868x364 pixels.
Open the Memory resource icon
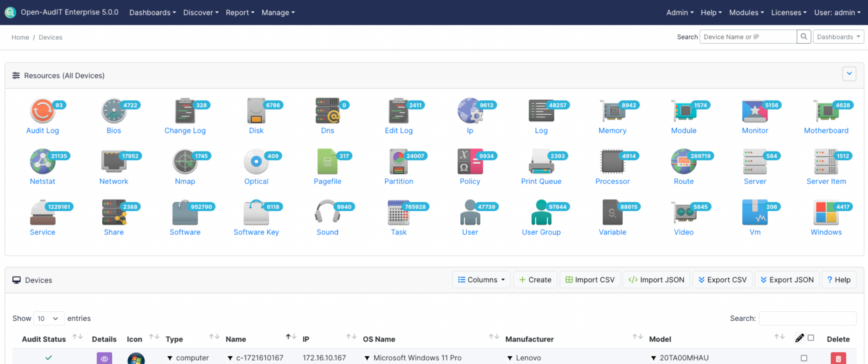pos(612,110)
